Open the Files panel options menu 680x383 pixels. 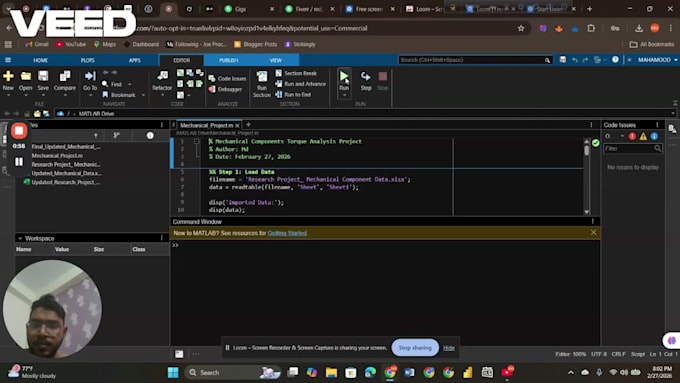162,125
